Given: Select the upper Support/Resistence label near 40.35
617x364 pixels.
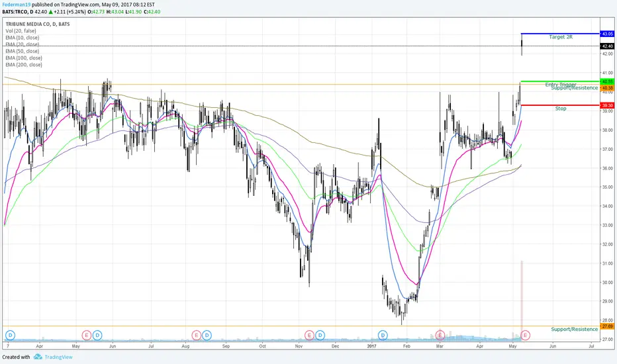Looking at the screenshot, I should tap(574, 88).
